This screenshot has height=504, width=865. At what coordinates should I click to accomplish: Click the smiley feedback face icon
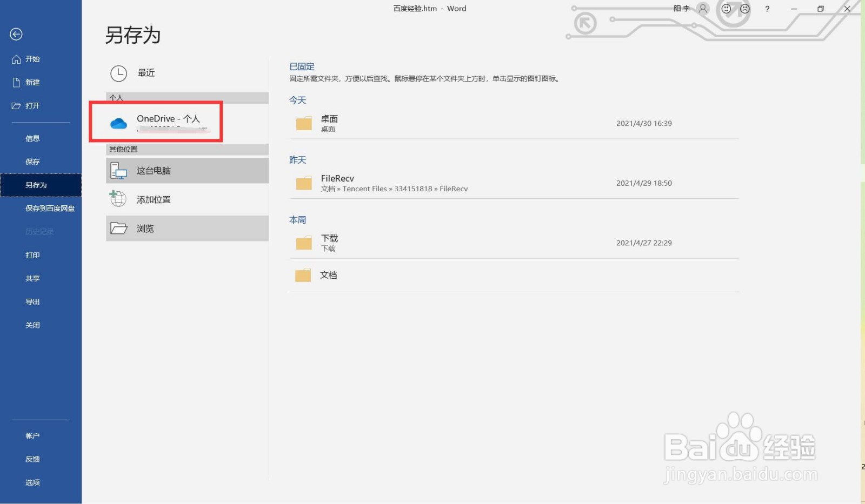[727, 9]
